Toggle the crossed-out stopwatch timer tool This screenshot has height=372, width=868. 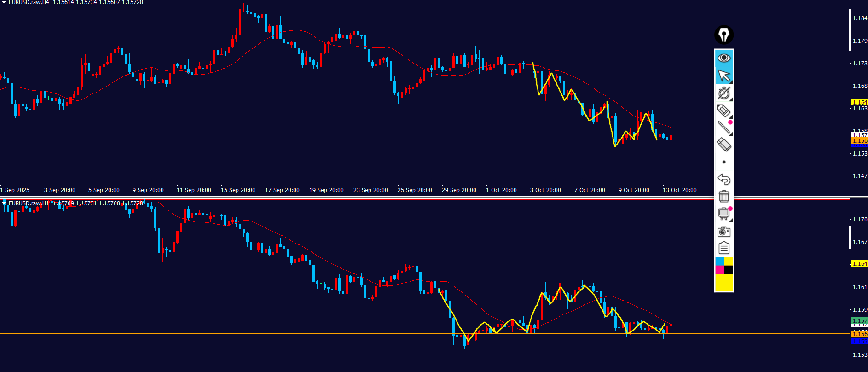(723, 93)
